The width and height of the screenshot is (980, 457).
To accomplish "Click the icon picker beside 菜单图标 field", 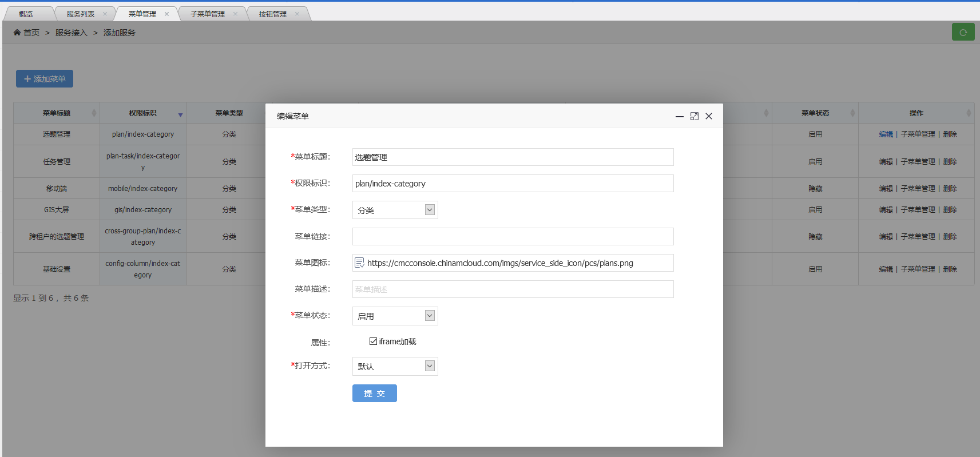I will [x=359, y=263].
